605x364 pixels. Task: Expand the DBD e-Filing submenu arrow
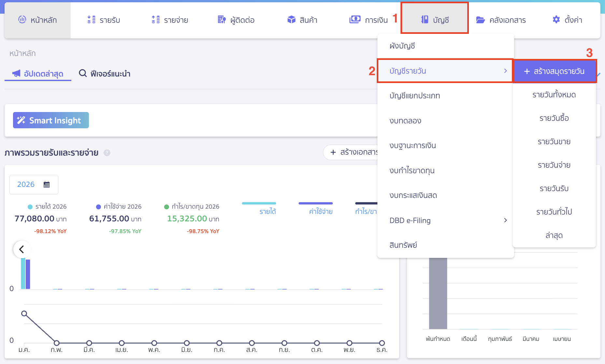[x=505, y=220]
